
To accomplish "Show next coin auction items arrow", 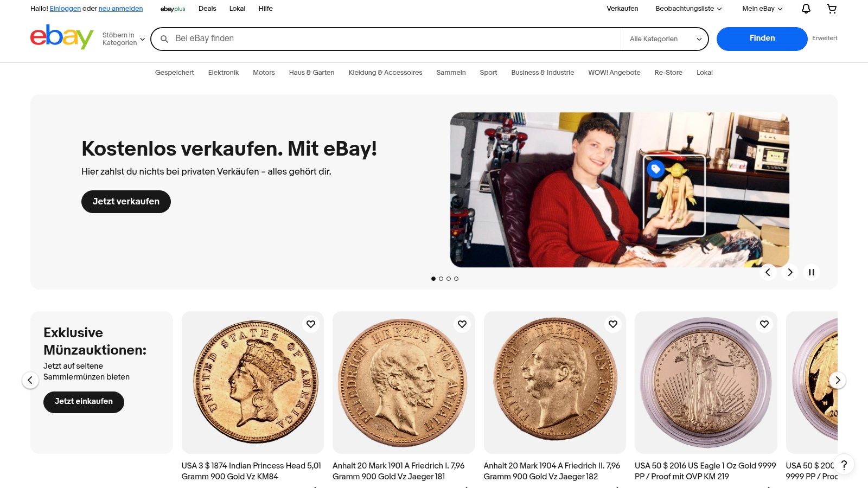I will 838,380.
